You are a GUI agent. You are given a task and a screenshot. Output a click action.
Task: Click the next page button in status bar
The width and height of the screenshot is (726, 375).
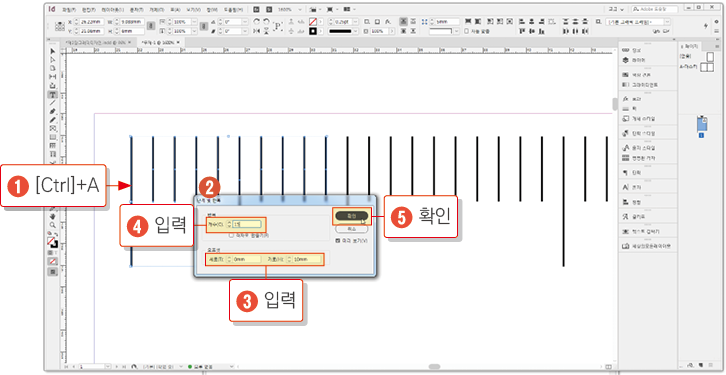pyautogui.click(x=117, y=367)
